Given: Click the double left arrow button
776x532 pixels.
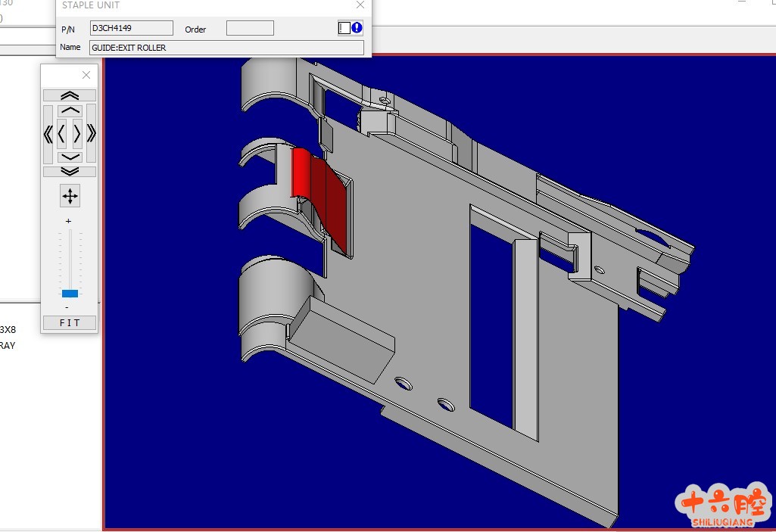Looking at the screenshot, I should 48,134.
